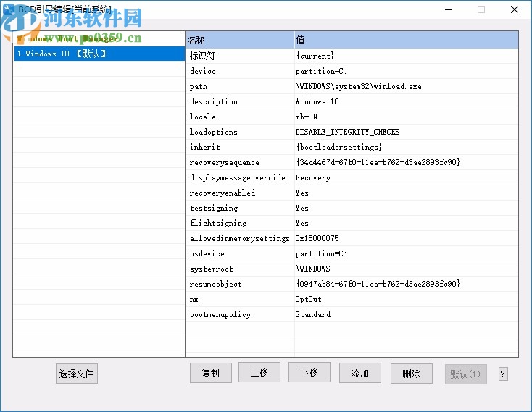The height and width of the screenshot is (412, 532).
Task: Close the BCD editor window
Action: 515,9
